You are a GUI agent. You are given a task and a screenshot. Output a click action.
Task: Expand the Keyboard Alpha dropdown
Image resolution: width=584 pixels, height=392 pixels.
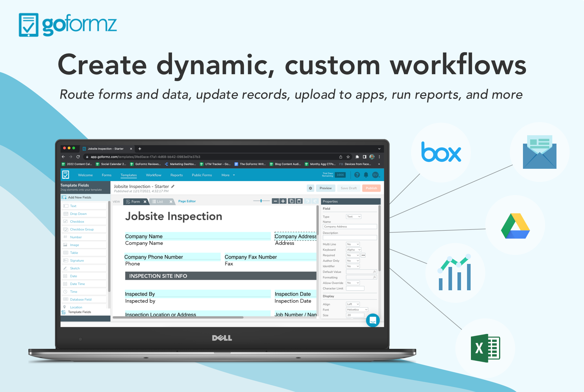[x=354, y=250]
